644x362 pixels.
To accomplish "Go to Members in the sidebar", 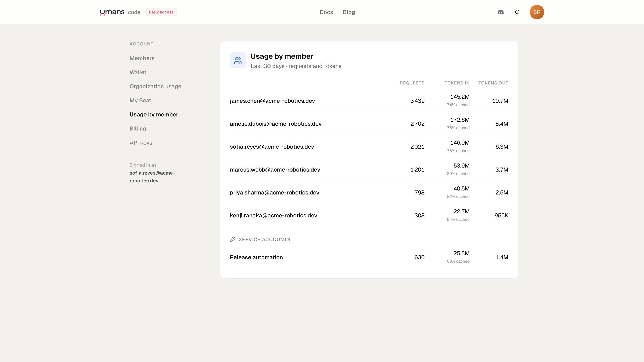I will point(142,58).
